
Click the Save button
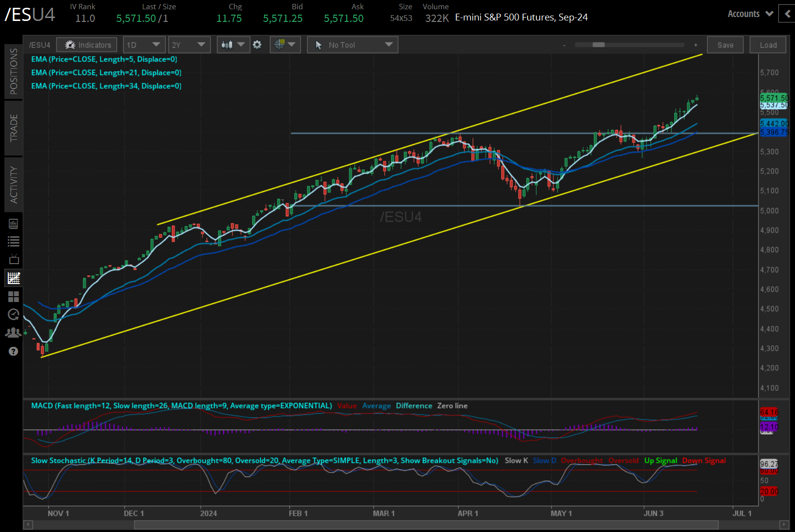[725, 44]
